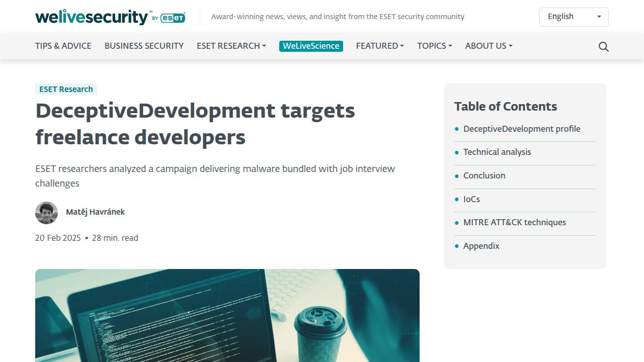
Task: Jump to DeceptiveDevelopment profile section
Action: (522, 129)
